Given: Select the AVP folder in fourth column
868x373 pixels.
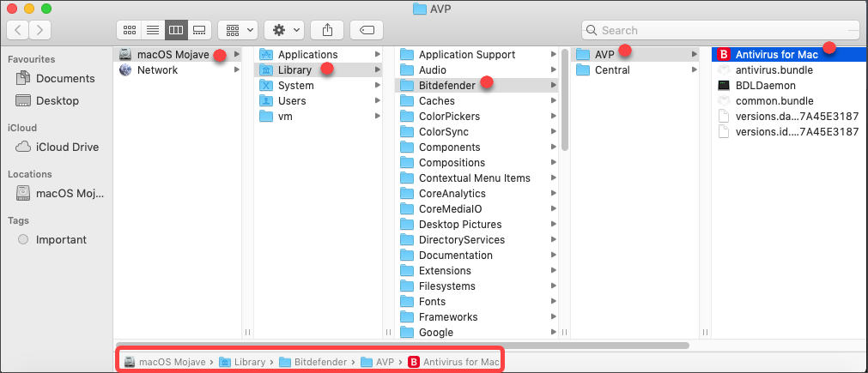Looking at the screenshot, I should [x=635, y=54].
